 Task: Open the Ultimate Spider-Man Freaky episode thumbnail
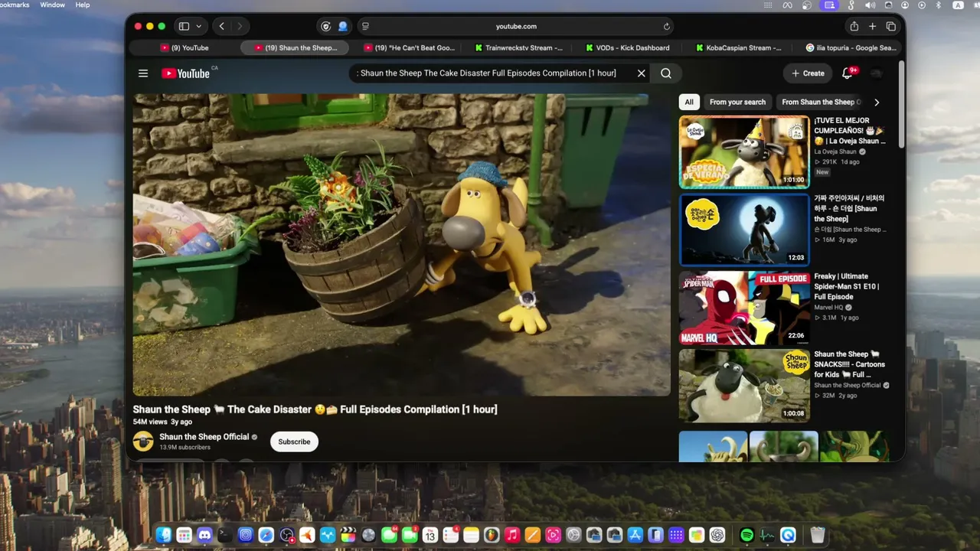tap(744, 308)
